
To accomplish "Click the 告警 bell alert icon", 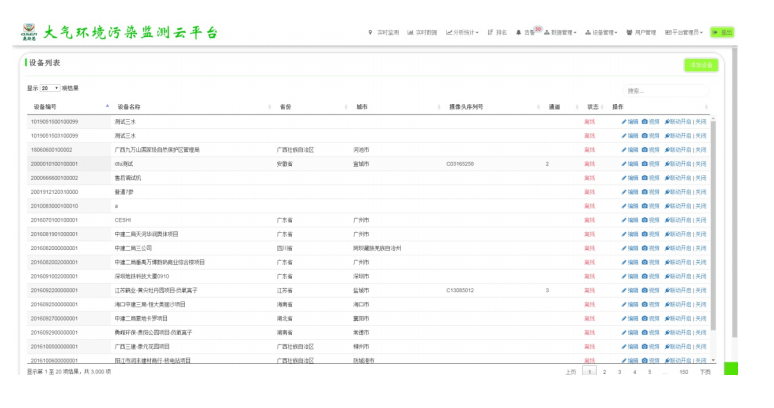I will 519,32.
